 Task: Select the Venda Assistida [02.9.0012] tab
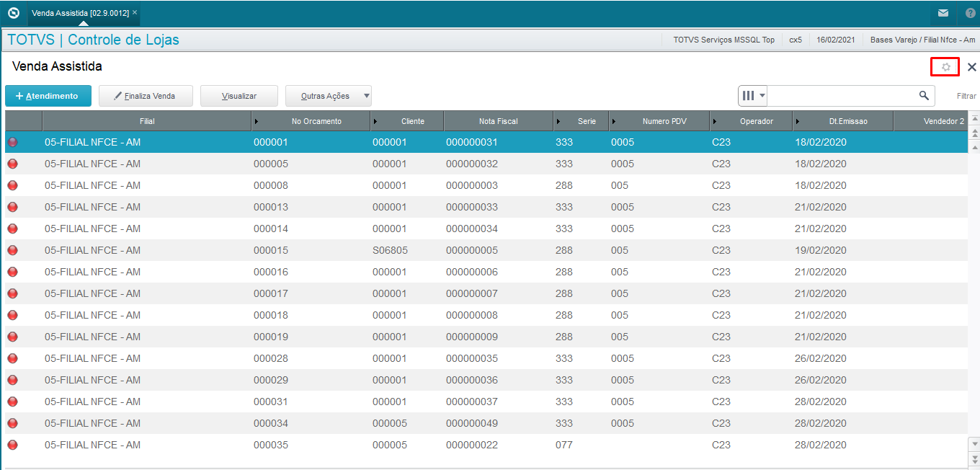coord(80,13)
